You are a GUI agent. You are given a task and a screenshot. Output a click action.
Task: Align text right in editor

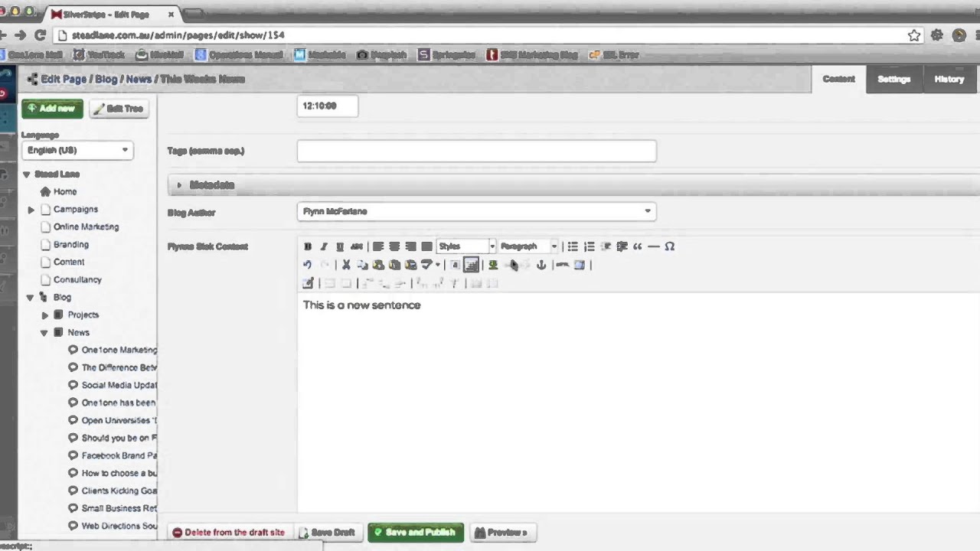click(410, 246)
